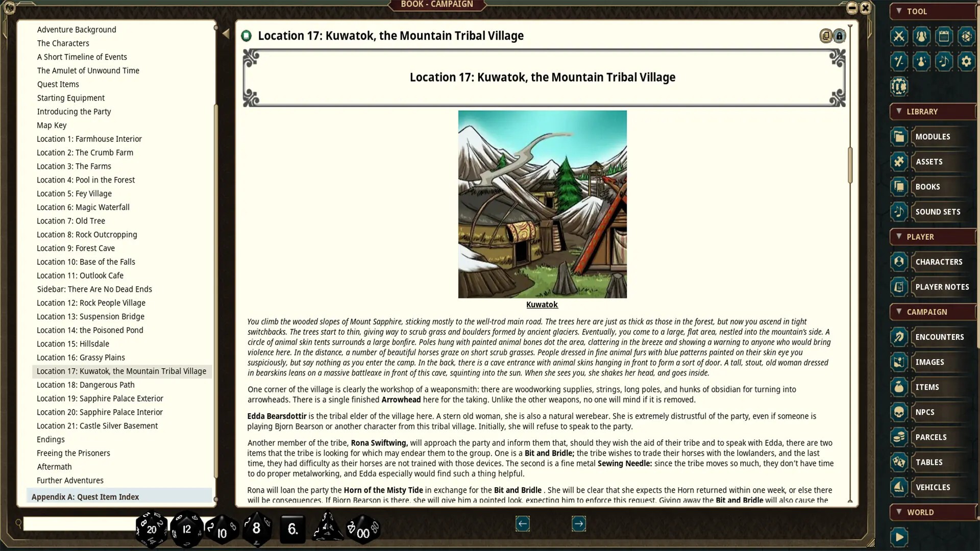Collapse the LIBRARY section
This screenshot has height=551, width=980.
[x=898, y=111]
